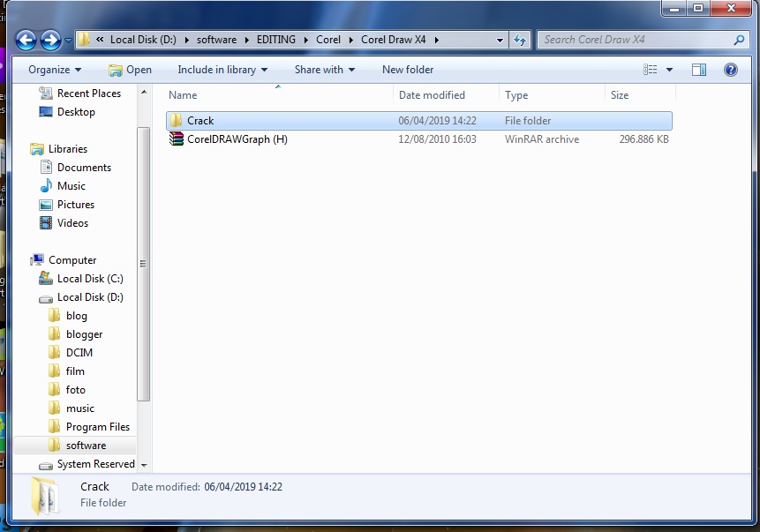Image resolution: width=760 pixels, height=532 pixels.
Task: Open Recent Places in navigation pane
Action: [x=80, y=93]
